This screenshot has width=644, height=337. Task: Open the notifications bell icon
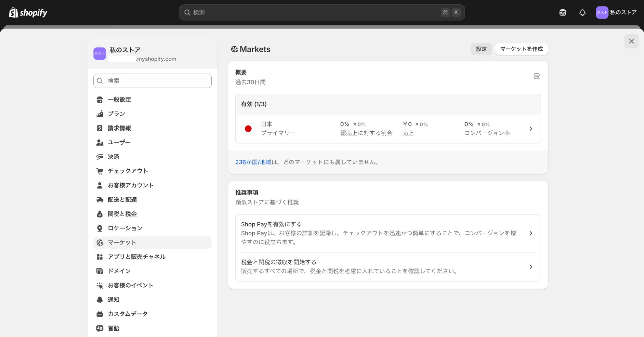pyautogui.click(x=582, y=13)
